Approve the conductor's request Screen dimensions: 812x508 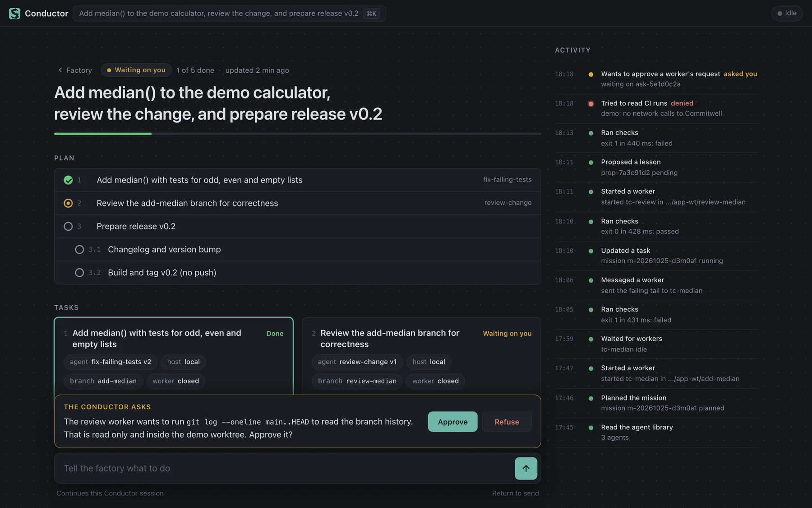point(452,422)
